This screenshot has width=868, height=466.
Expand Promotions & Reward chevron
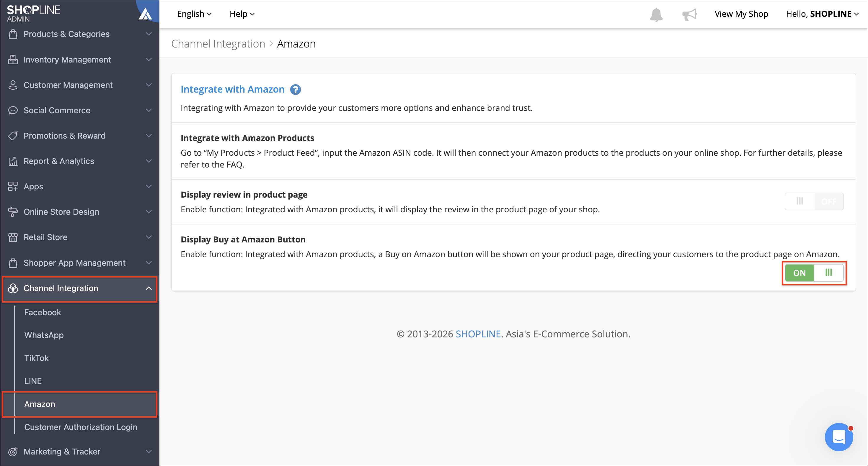pos(149,136)
